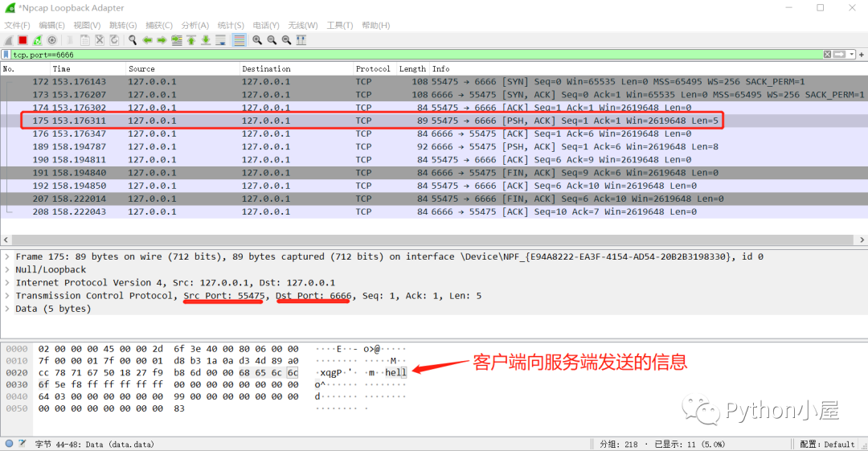The height and width of the screenshot is (451, 868).
Task: Go back in packet history
Action: click(x=147, y=40)
